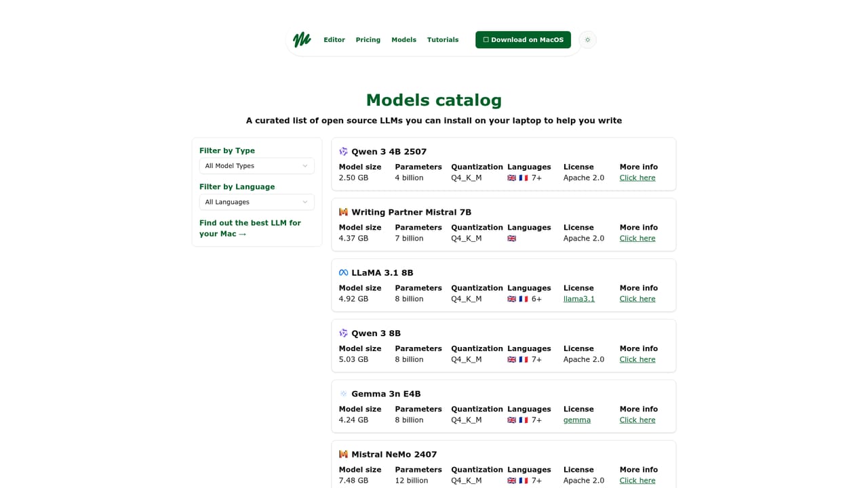Open Click here link for LLaMA 3.1 8B
This screenshot has width=868, height=488.
pos(637,299)
